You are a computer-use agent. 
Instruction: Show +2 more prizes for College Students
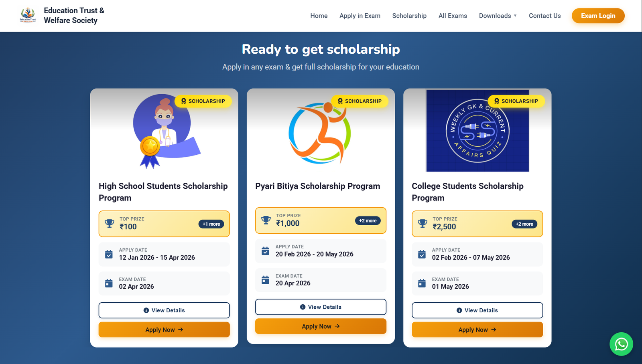524,224
